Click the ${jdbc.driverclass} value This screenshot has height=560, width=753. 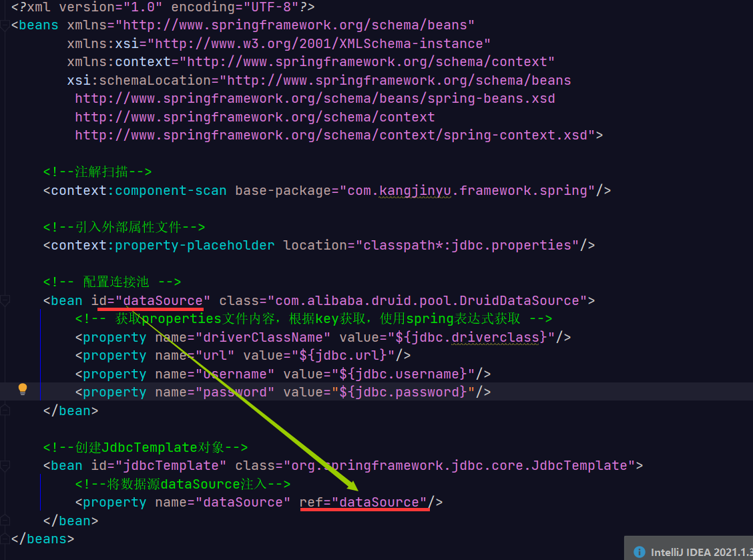click(471, 337)
